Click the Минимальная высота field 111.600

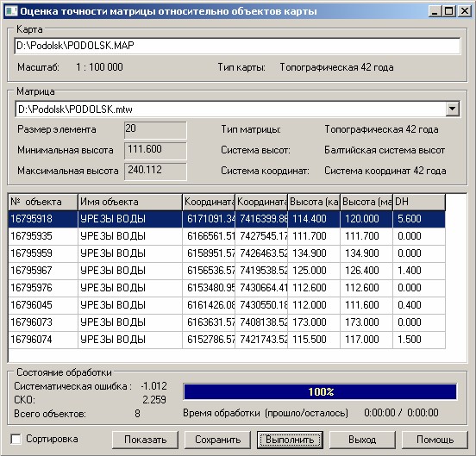[x=155, y=151]
